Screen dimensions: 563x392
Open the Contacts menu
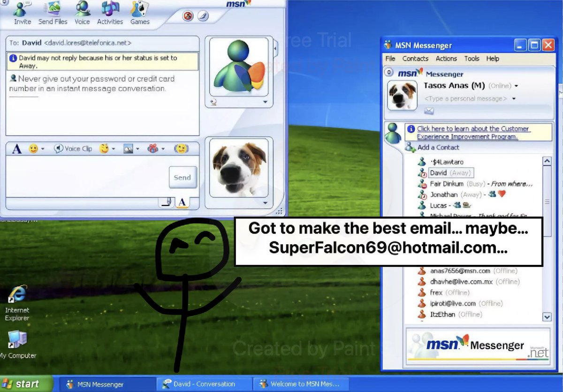415,59
